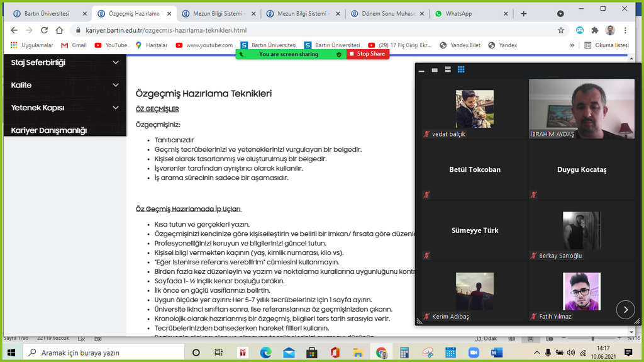Image resolution: width=644 pixels, height=362 pixels.
Task: Bookmark this page with the star icon
Action: pos(560,30)
